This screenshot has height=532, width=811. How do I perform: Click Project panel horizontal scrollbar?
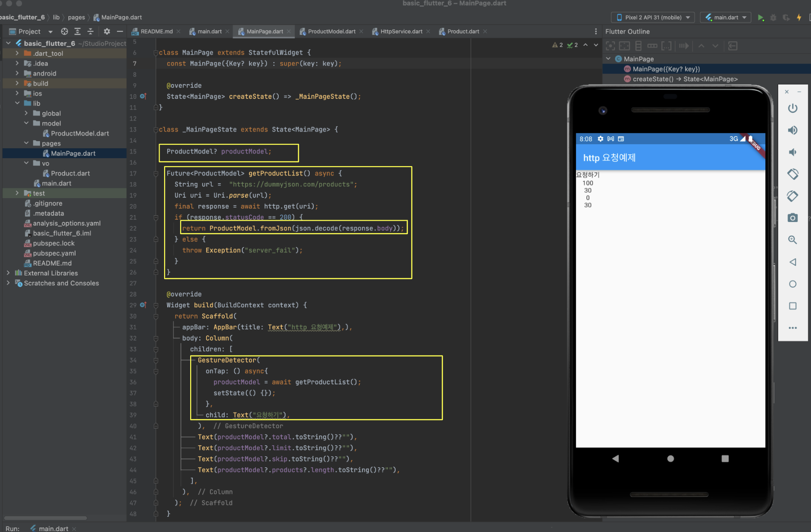tap(45, 518)
